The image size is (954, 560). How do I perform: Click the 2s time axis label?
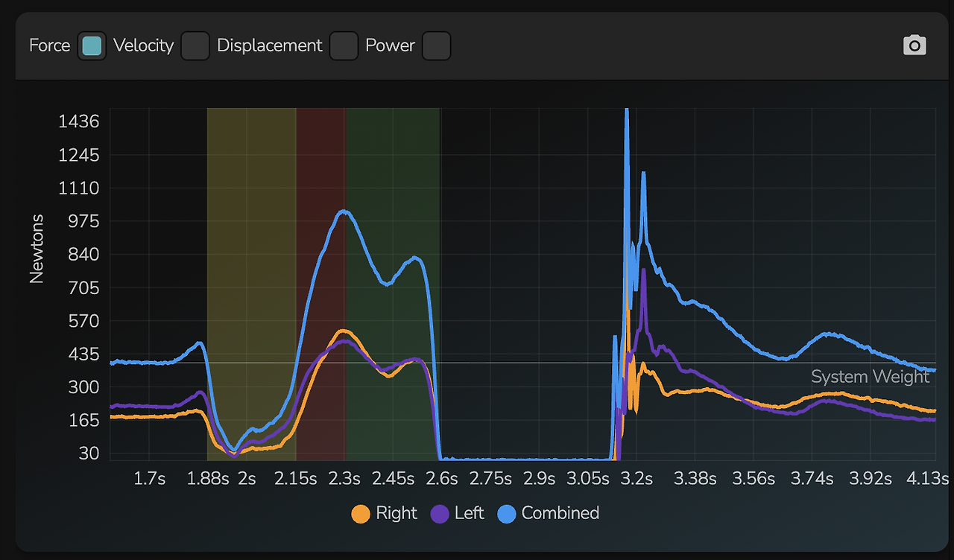(x=247, y=478)
